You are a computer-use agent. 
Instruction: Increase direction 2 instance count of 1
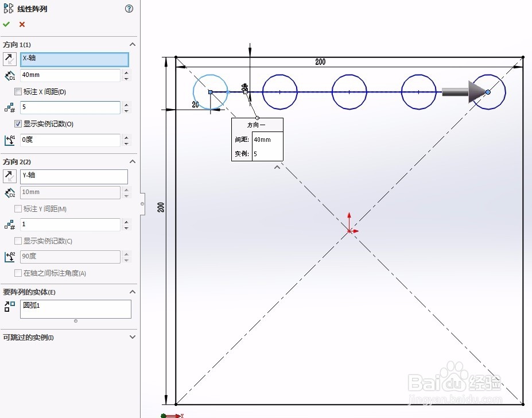point(127,222)
